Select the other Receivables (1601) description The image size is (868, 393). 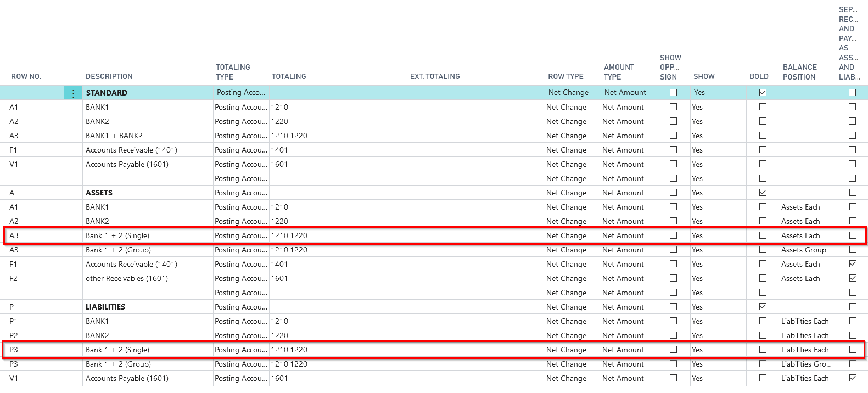(127, 279)
